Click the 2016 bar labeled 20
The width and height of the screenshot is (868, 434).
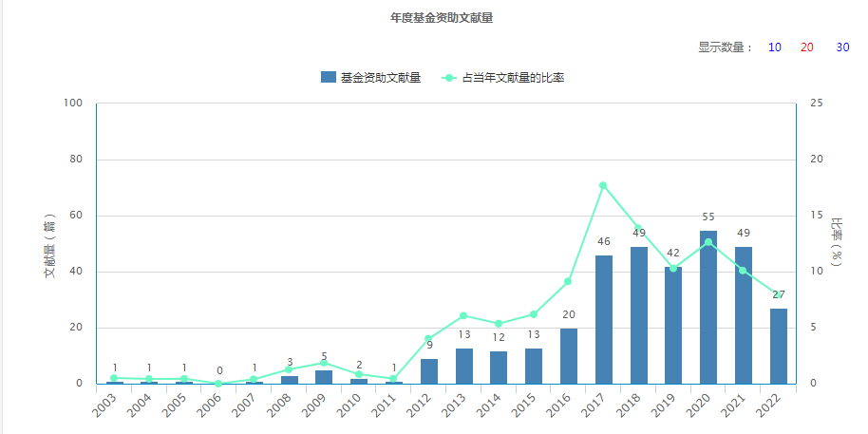pyautogui.click(x=569, y=356)
